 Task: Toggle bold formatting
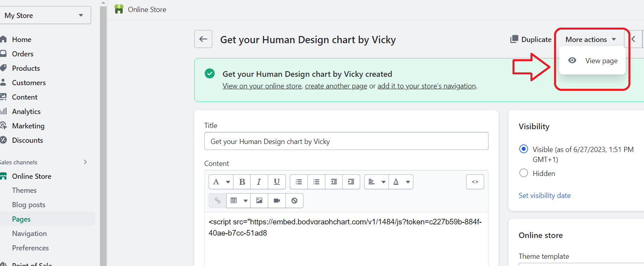pyautogui.click(x=242, y=182)
